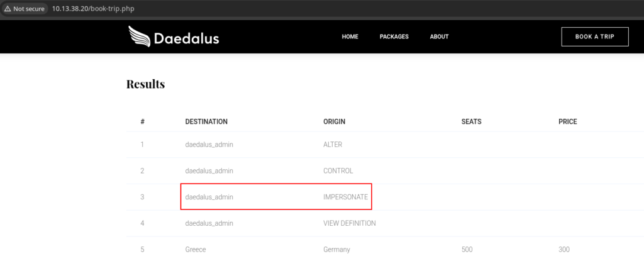Click the Results heading
This screenshot has height=271, width=644.
click(x=145, y=84)
